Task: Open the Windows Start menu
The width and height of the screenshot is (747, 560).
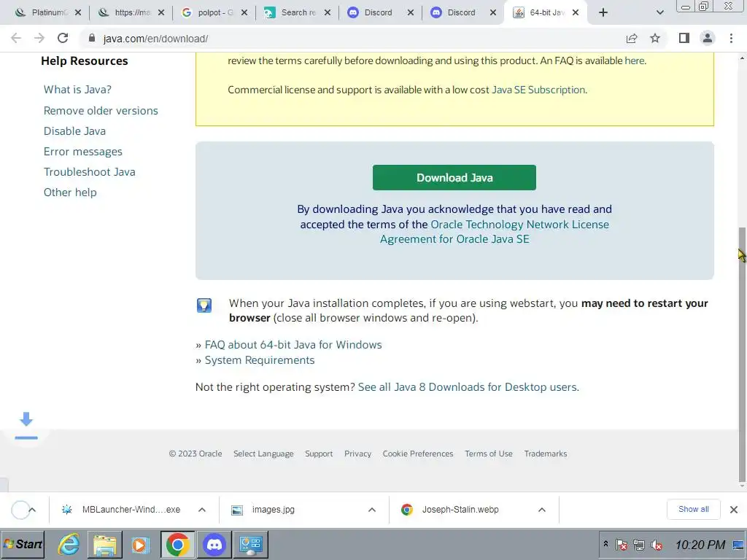Action: pos(23,544)
